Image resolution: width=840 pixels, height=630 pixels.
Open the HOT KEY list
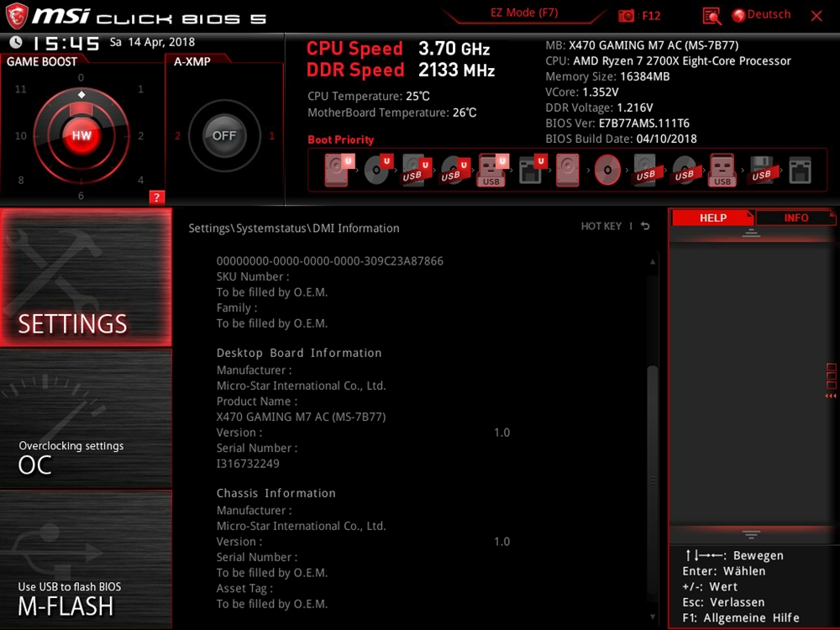coord(601,226)
